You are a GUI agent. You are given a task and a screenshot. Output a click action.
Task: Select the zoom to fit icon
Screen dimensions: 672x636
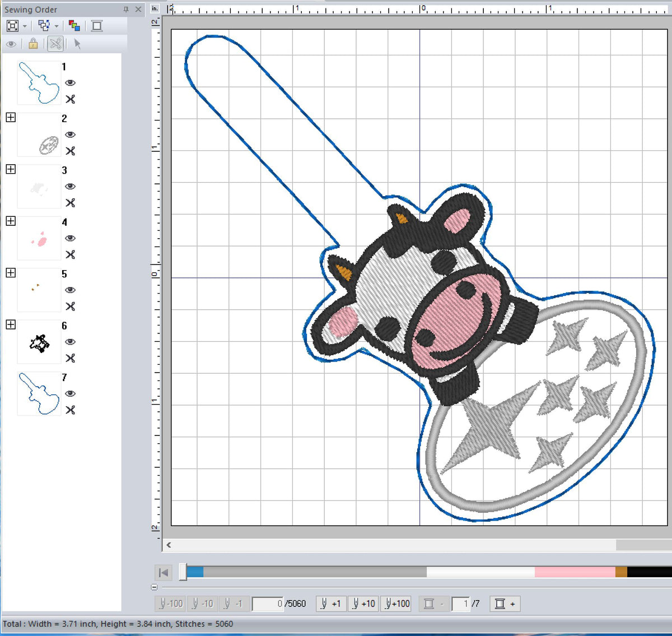coord(12,26)
